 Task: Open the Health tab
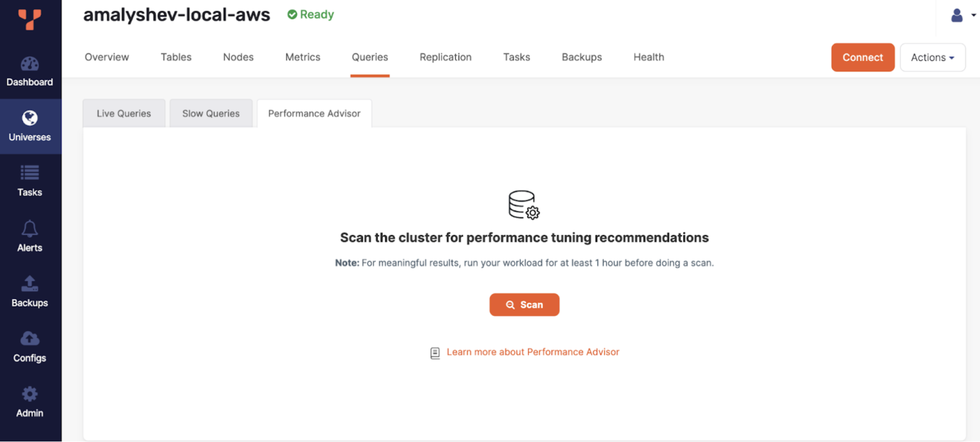(x=648, y=57)
